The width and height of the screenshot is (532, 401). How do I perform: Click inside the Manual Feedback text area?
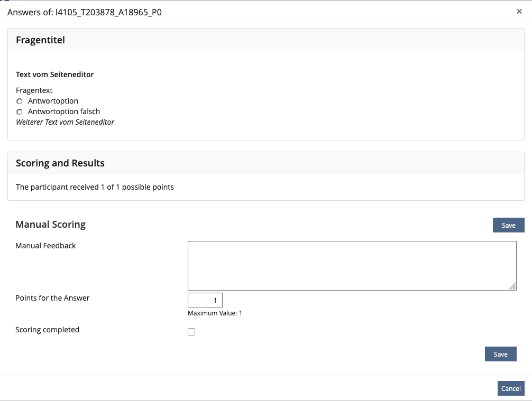click(352, 264)
